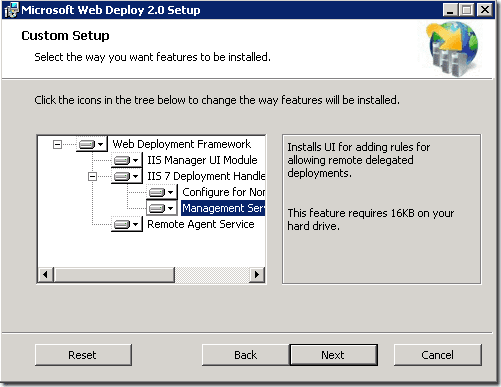Open Remote Agent Service install-option dropdown
The width and height of the screenshot is (501, 387).
click(127, 224)
